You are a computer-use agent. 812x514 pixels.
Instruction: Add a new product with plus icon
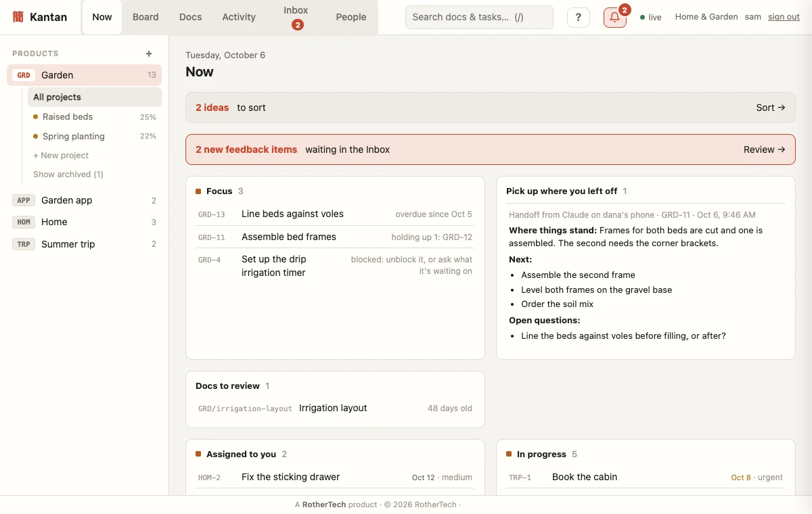click(x=149, y=53)
